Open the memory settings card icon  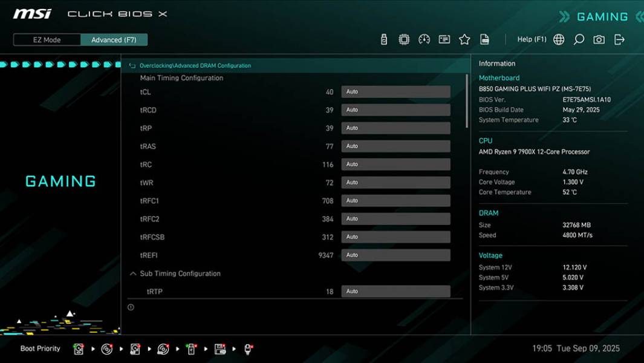[444, 39]
